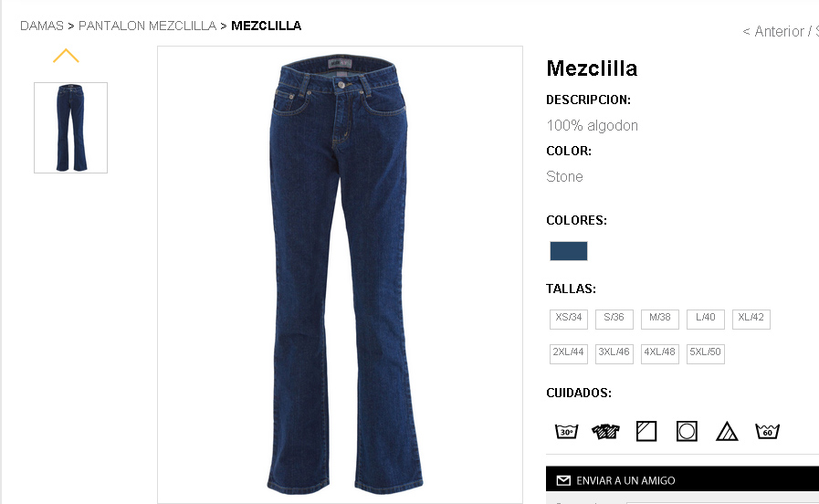The image size is (819, 504).
Task: Select size XS/34
Action: point(568,319)
